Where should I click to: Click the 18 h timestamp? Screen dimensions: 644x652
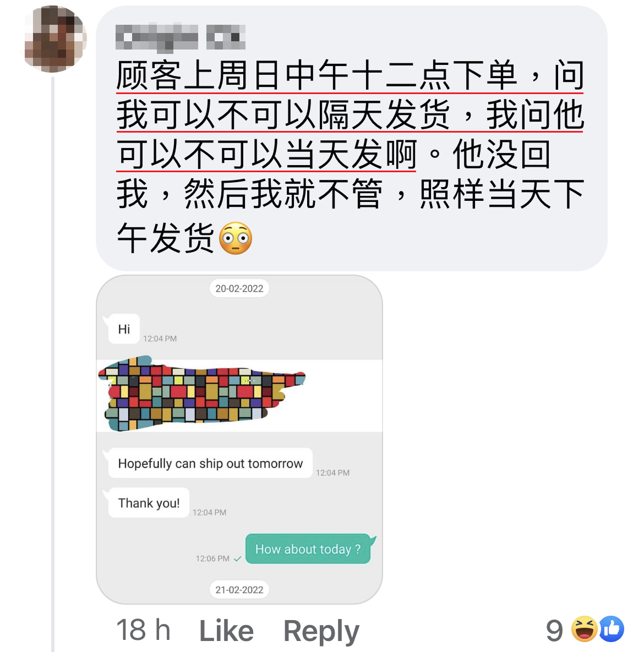point(143,631)
